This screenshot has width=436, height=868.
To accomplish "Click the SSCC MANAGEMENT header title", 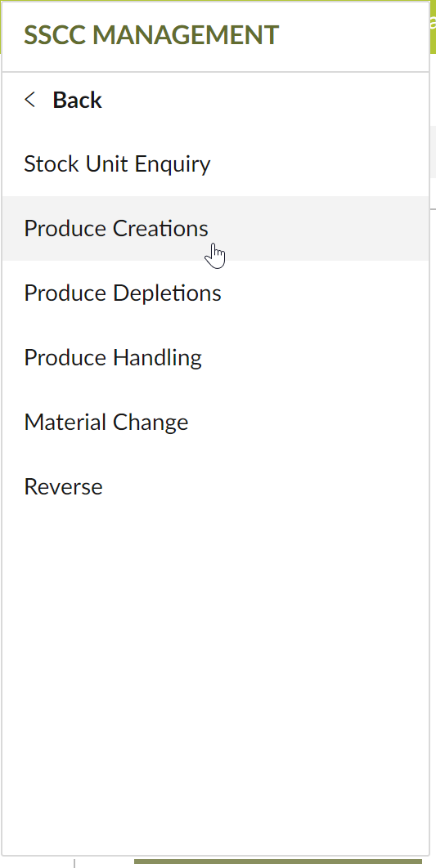I will coord(151,35).
